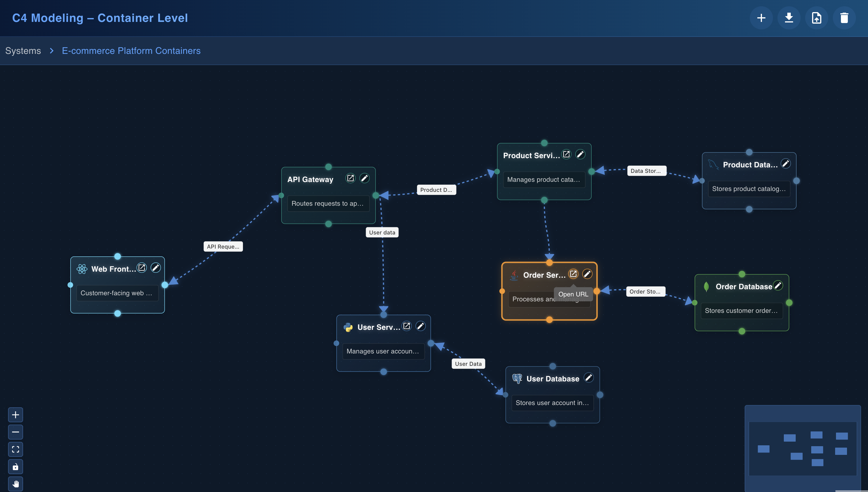The image size is (868, 492).
Task: Click bottom connection handle of Order Service
Action: click(x=550, y=320)
